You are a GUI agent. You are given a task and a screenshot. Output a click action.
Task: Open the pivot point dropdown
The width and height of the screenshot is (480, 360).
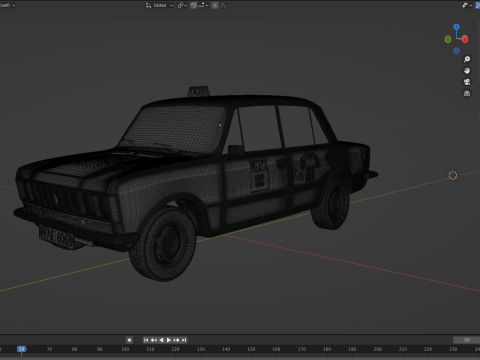coord(182,5)
